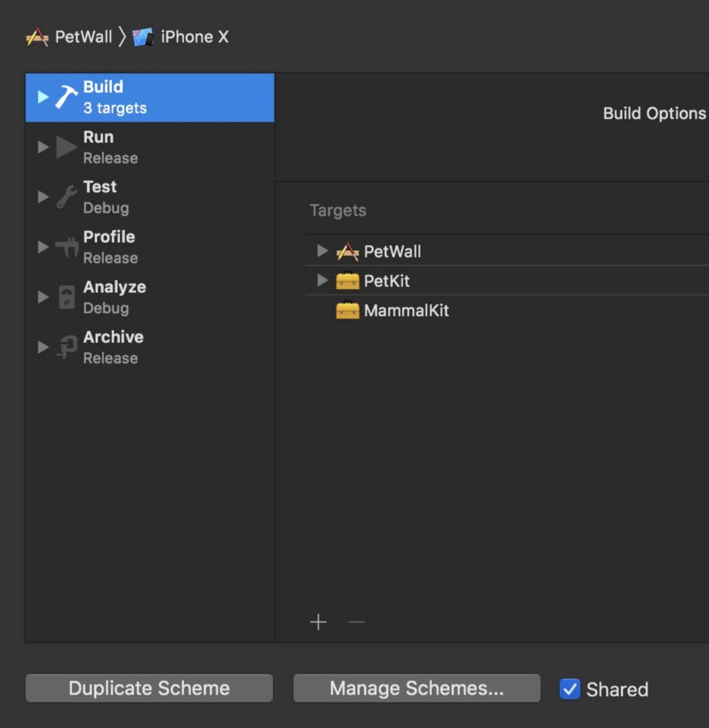This screenshot has width=709, height=728.
Task: Click the Targets header label
Action: [338, 210]
